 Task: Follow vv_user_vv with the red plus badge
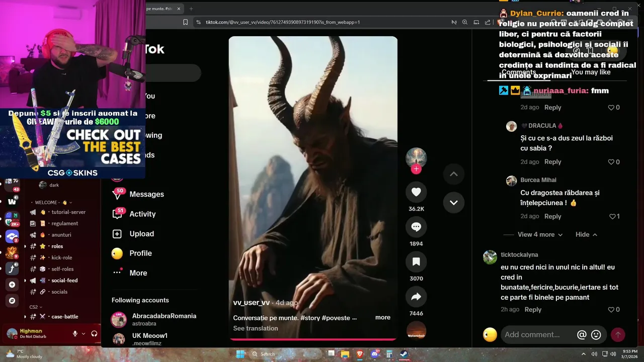pos(416,169)
